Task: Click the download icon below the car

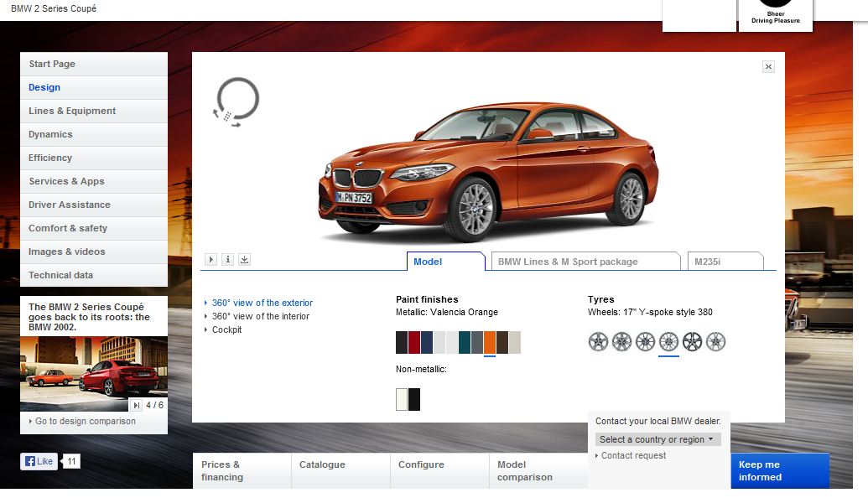Action: 244,260
